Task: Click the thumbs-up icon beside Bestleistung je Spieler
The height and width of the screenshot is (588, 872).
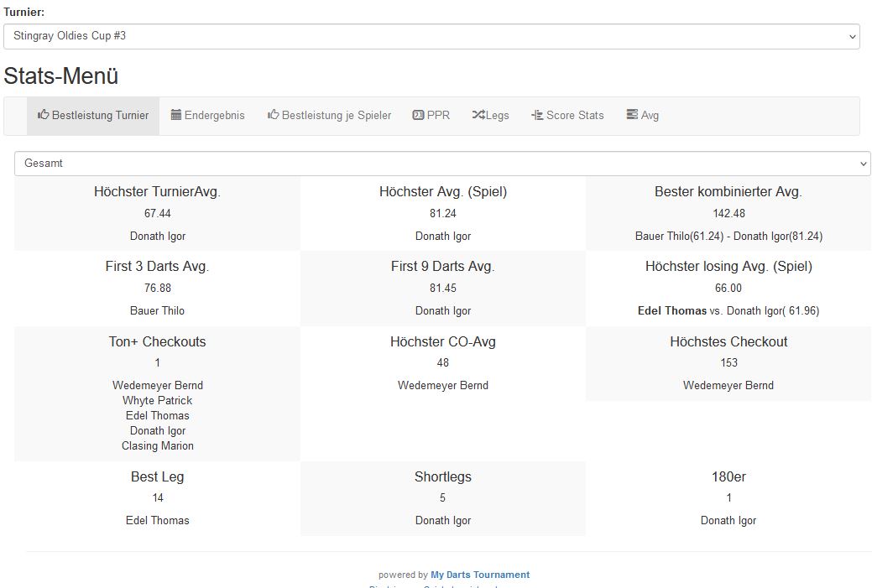Action: pyautogui.click(x=273, y=115)
